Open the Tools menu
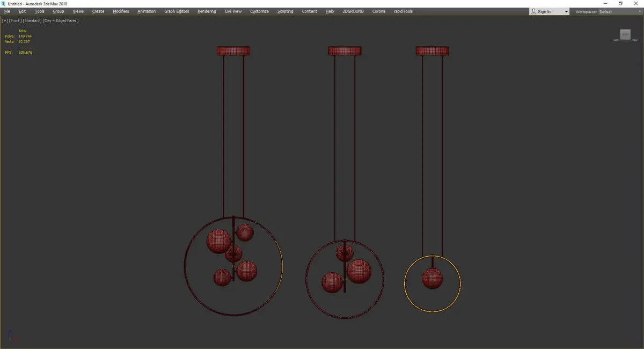The height and width of the screenshot is (349, 644). pos(40,11)
